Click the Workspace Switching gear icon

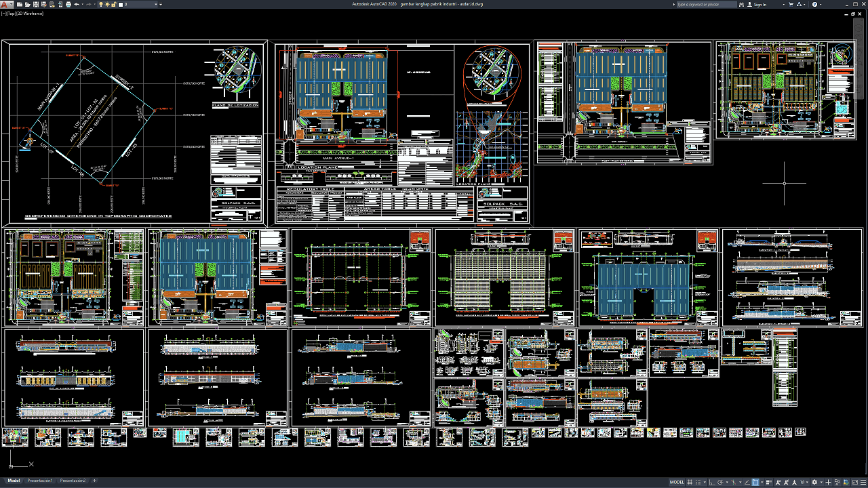[814, 482]
